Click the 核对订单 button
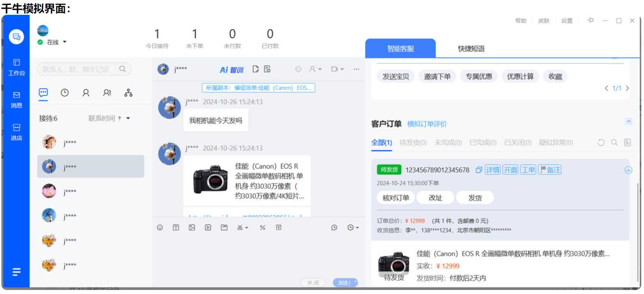Screen dimensions: 644x294 click(396, 197)
